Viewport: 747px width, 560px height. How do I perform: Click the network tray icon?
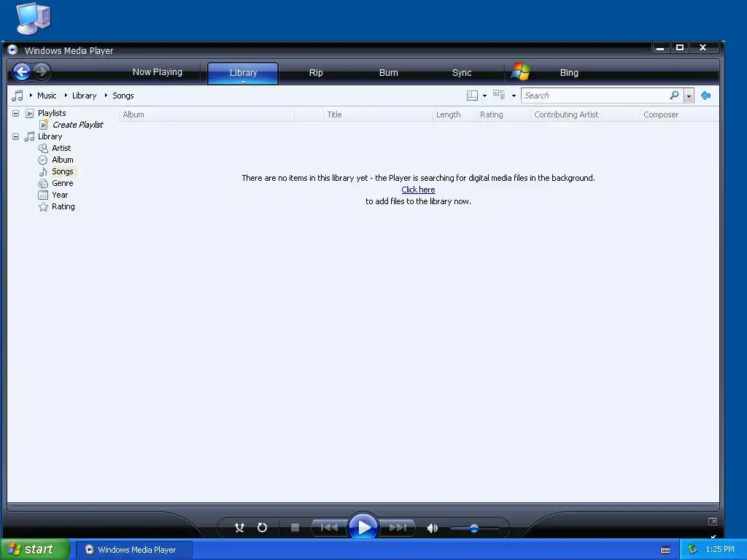[x=692, y=550]
